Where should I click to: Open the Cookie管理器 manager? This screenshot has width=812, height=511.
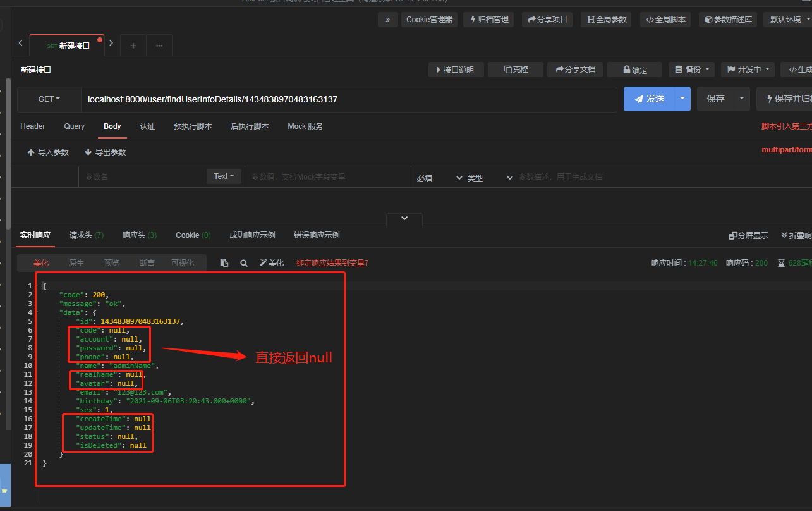pyautogui.click(x=430, y=20)
